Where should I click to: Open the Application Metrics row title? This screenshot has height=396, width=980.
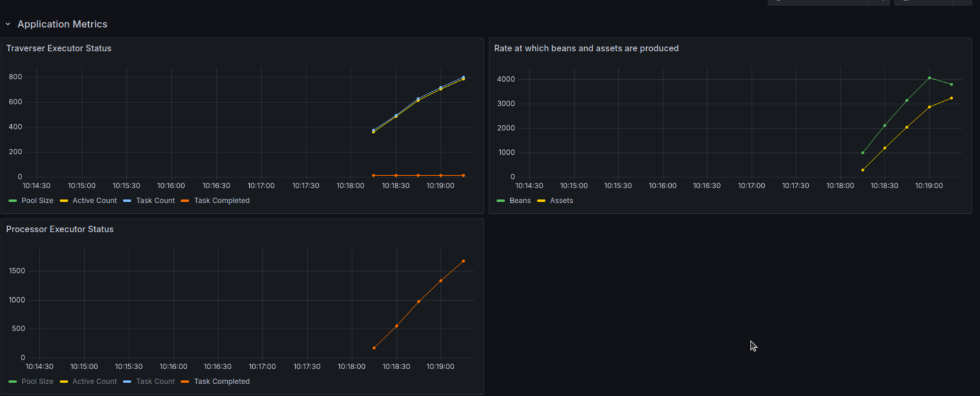[x=63, y=24]
